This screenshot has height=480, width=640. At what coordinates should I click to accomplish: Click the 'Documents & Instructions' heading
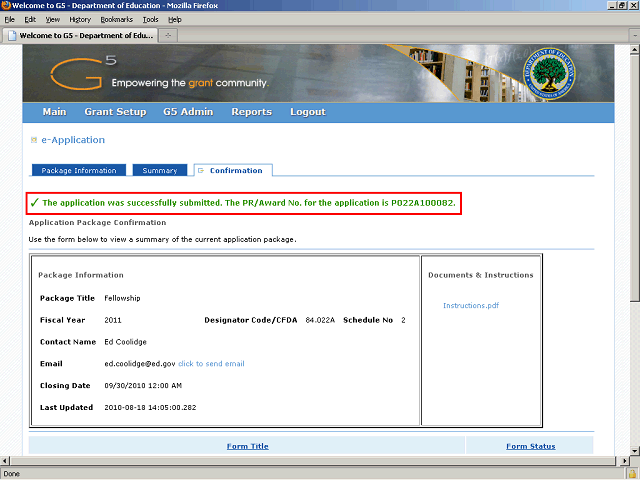click(481, 275)
